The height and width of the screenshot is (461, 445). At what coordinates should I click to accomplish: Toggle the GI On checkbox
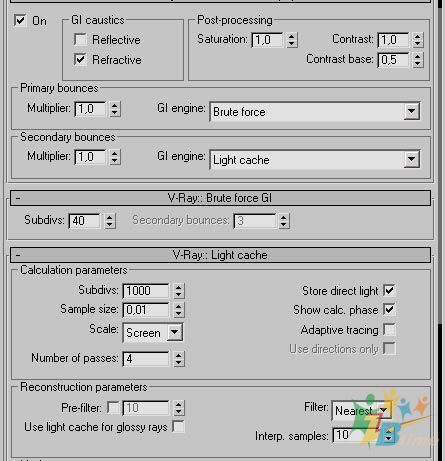coord(20,20)
